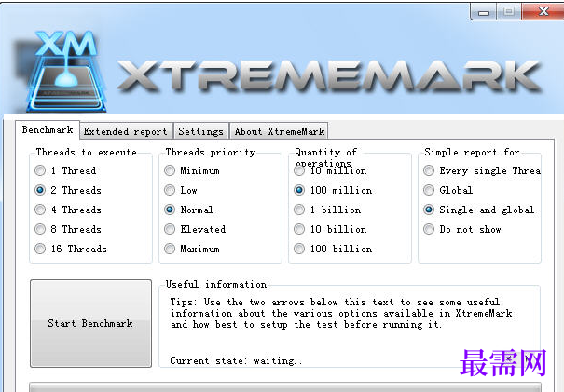Minimize the XtremeMark window
This screenshot has width=564, height=392.
click(x=484, y=12)
